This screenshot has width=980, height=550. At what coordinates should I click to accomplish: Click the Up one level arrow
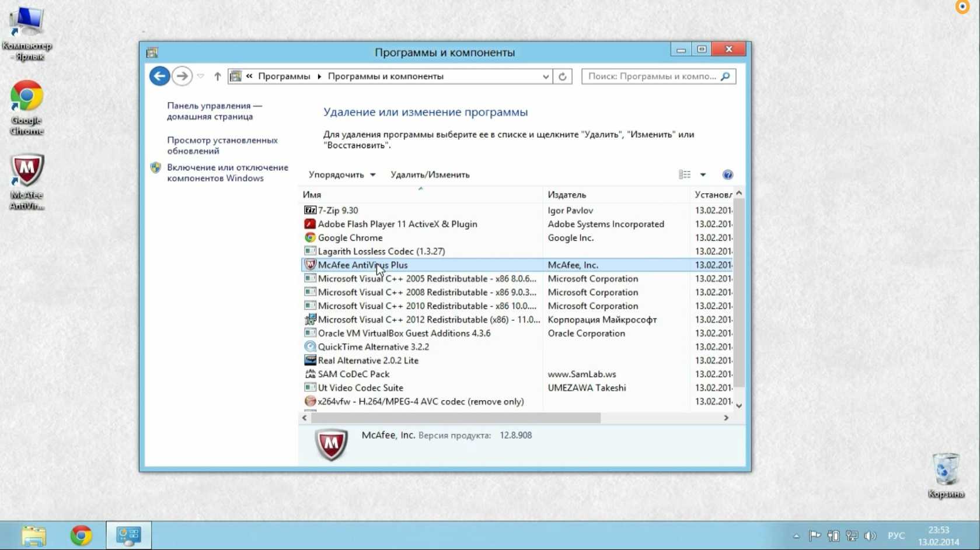coord(217,76)
